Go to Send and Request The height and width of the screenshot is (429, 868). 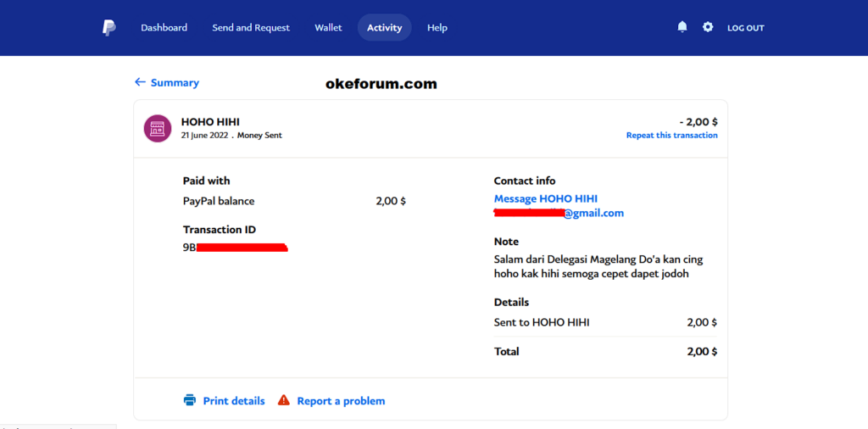pos(251,28)
